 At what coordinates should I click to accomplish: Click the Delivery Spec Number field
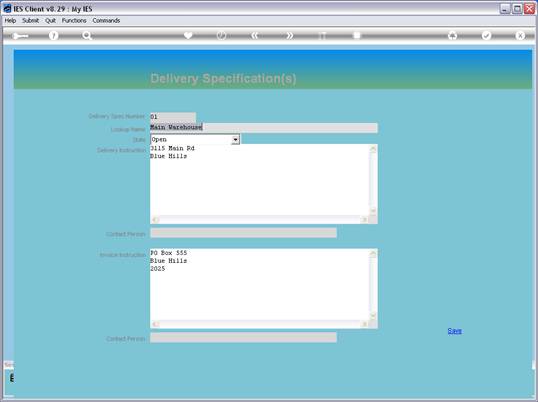173,117
